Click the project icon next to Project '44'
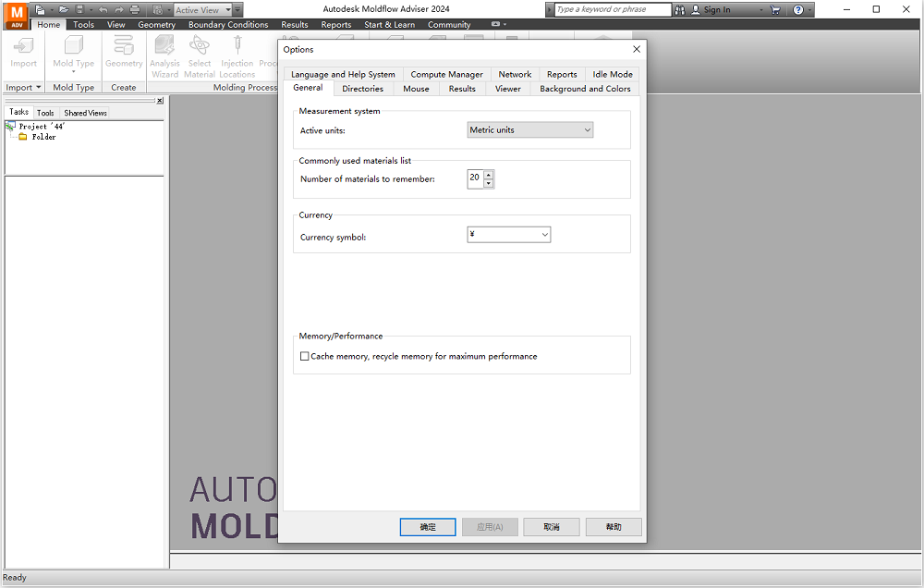Screen dimensions: 924x588 pyautogui.click(x=10, y=127)
